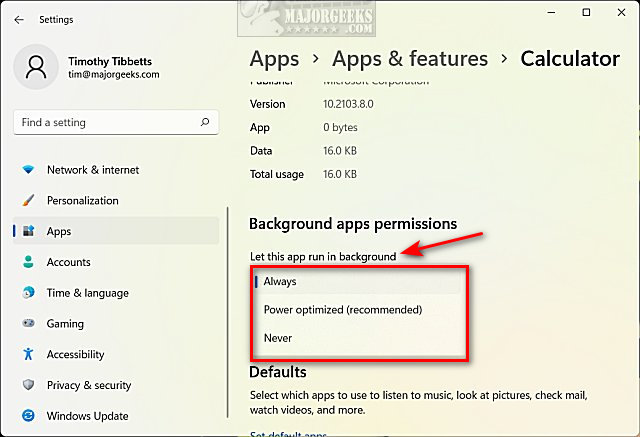Choose Power optimized (recommended) option
This screenshot has height=437, width=640.
coord(342,310)
